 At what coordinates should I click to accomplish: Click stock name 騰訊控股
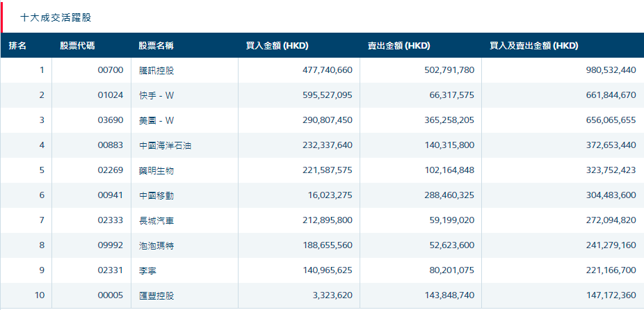(x=156, y=70)
